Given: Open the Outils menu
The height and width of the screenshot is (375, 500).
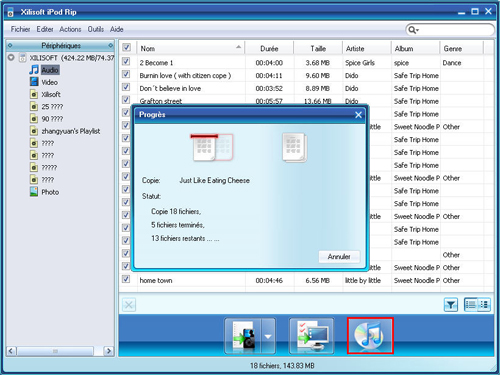Looking at the screenshot, I should coord(96,29).
